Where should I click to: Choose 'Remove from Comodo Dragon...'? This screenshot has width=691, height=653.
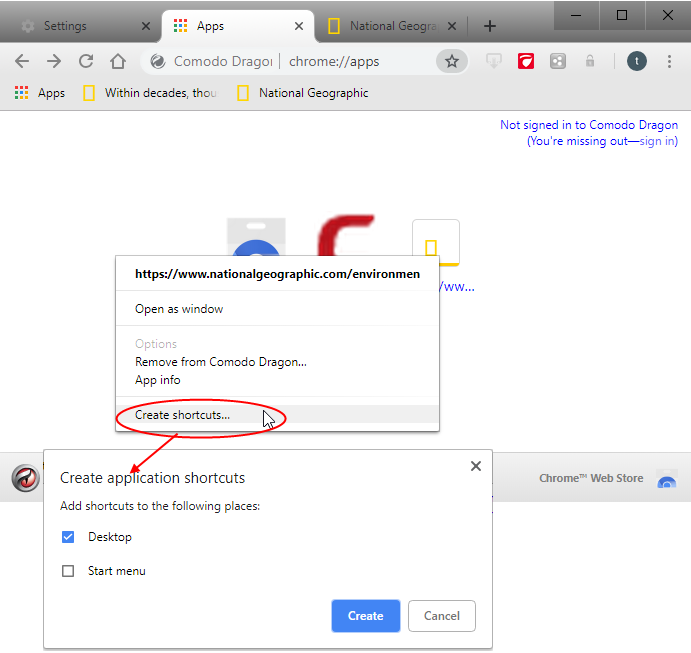(277, 362)
